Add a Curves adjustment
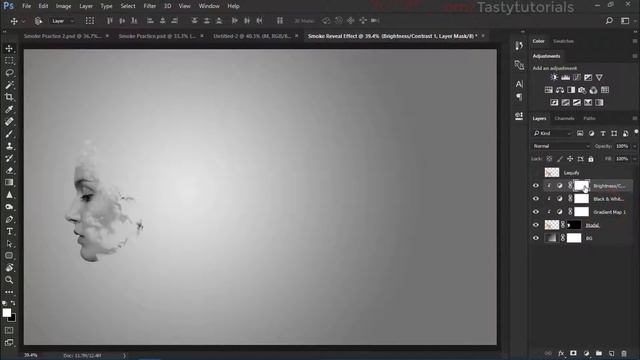Screen dimensions: 640x360 [577, 78]
